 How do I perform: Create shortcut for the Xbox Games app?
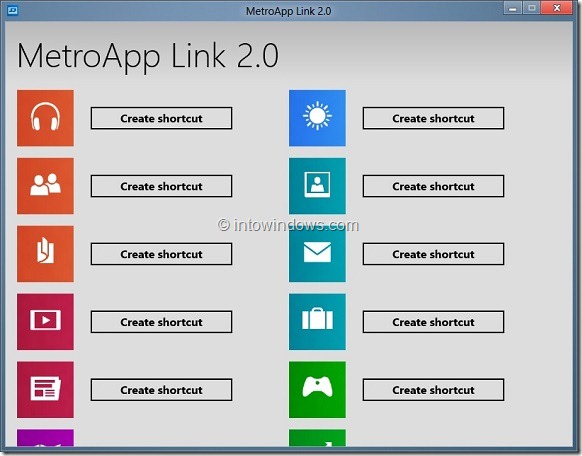[x=434, y=390]
